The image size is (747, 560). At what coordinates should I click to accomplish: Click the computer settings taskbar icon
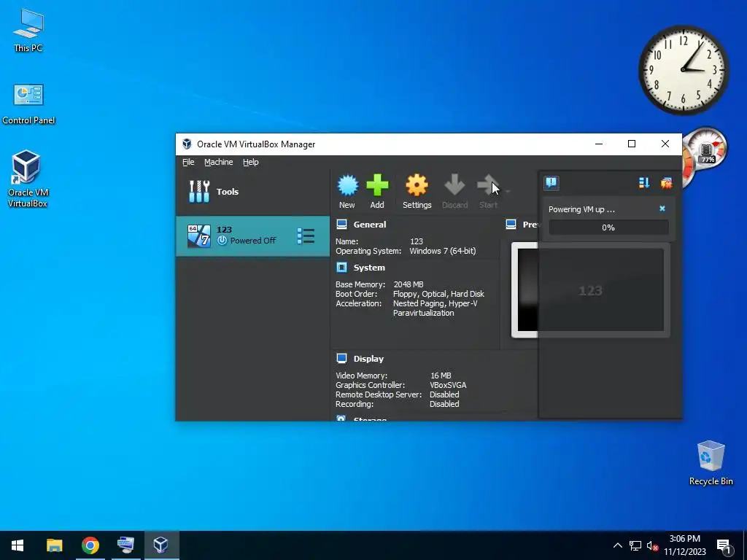point(125,545)
